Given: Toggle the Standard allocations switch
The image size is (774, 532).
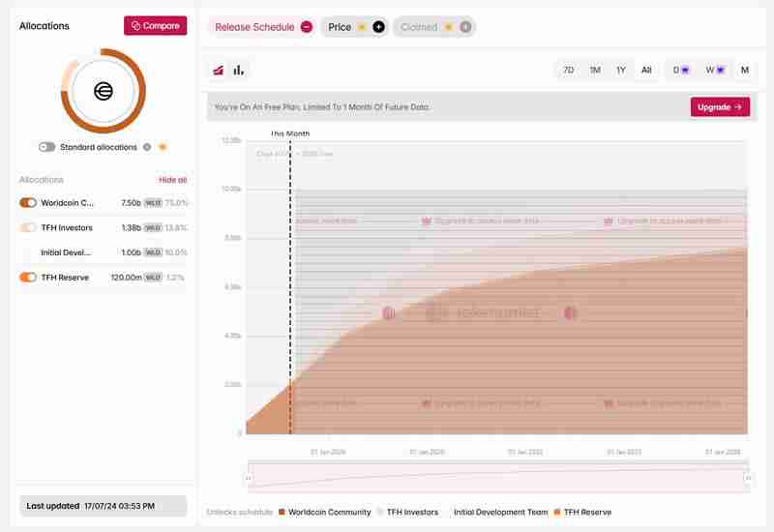Looking at the screenshot, I should tap(46, 147).
